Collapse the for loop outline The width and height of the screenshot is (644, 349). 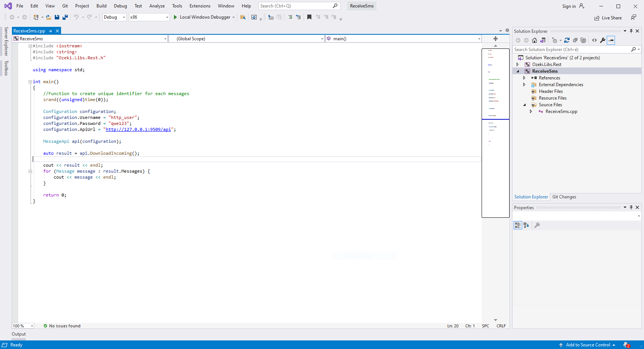coord(30,171)
